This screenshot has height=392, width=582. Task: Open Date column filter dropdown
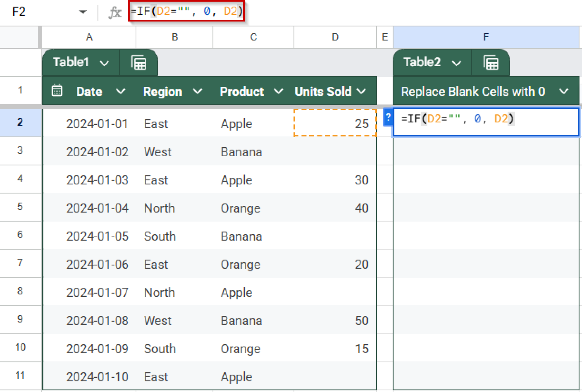point(121,91)
